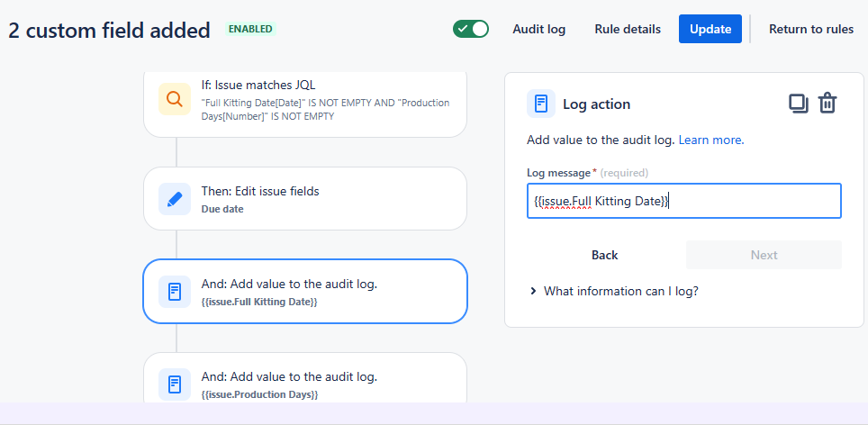Image resolution: width=868 pixels, height=425 pixels.
Task: Click the Production Days log step icon
Action: [x=175, y=384]
